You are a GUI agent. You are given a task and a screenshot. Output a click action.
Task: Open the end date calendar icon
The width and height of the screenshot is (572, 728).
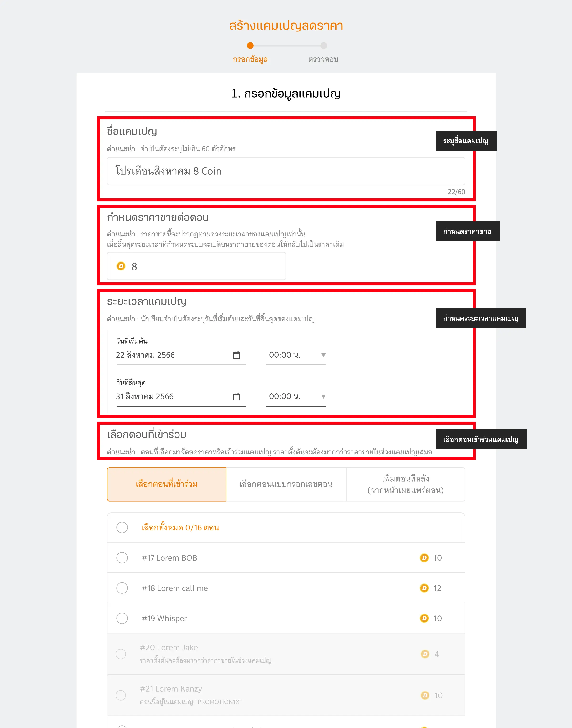tap(236, 396)
